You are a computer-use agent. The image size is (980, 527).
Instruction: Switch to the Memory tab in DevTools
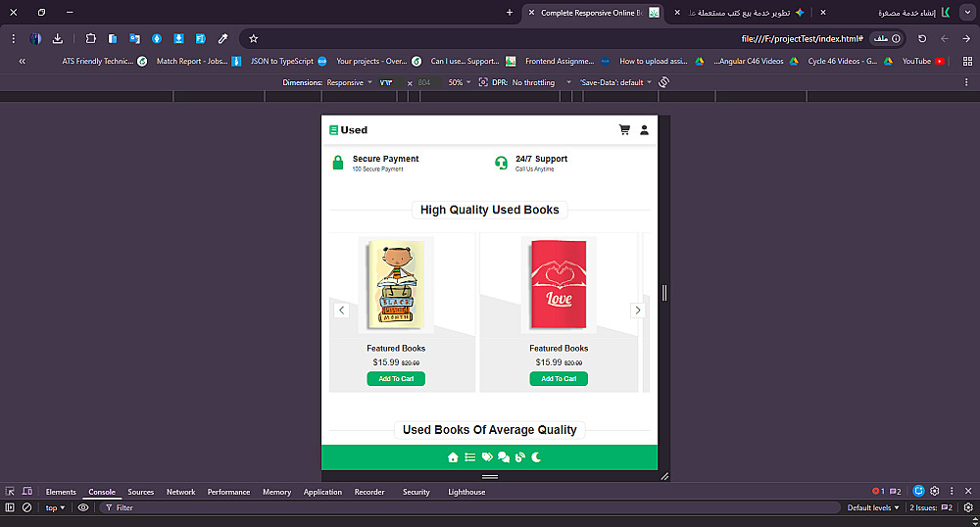(x=277, y=492)
